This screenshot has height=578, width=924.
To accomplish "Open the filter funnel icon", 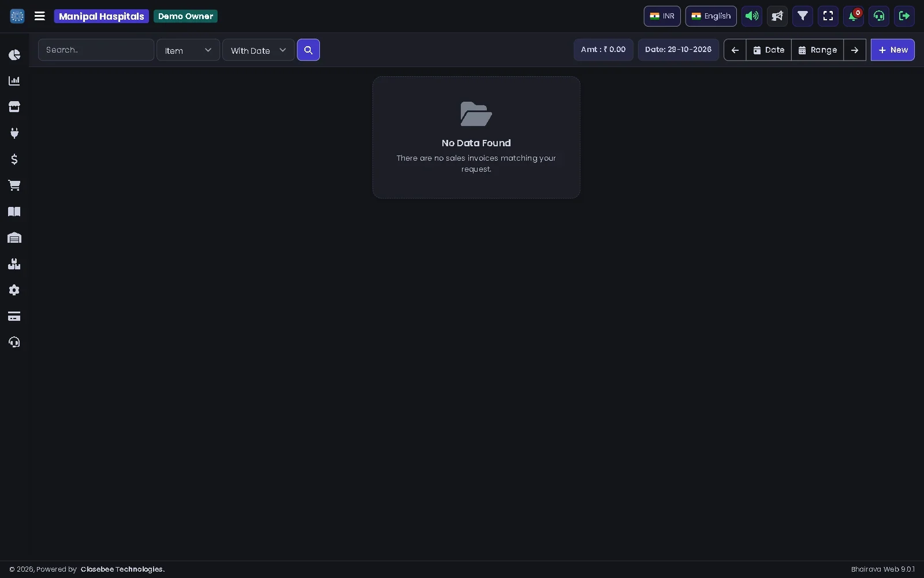I will tap(803, 16).
